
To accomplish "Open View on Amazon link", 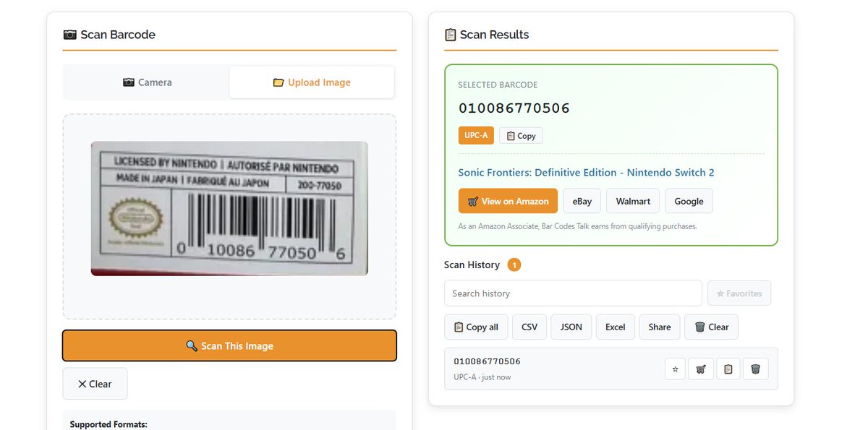I will (508, 201).
